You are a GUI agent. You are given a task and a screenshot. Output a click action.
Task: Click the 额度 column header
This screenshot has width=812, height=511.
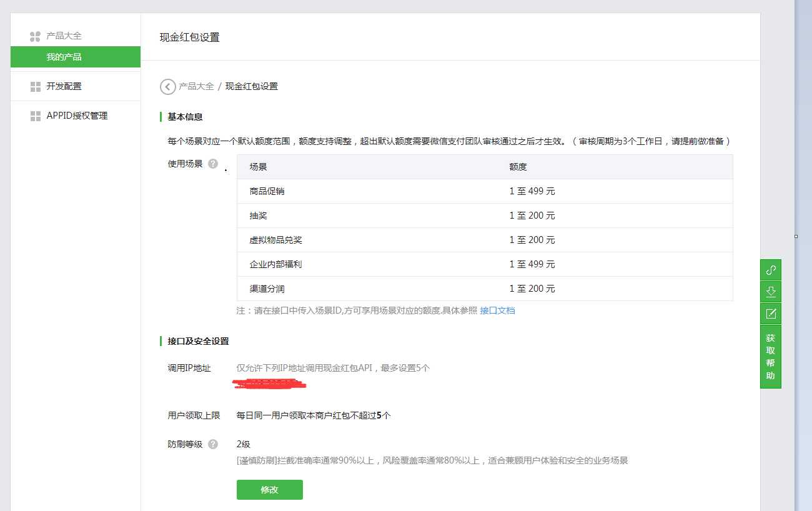518,167
